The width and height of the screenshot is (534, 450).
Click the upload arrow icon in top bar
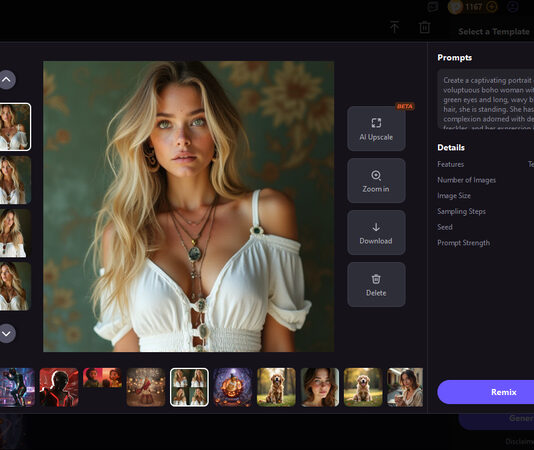395,27
